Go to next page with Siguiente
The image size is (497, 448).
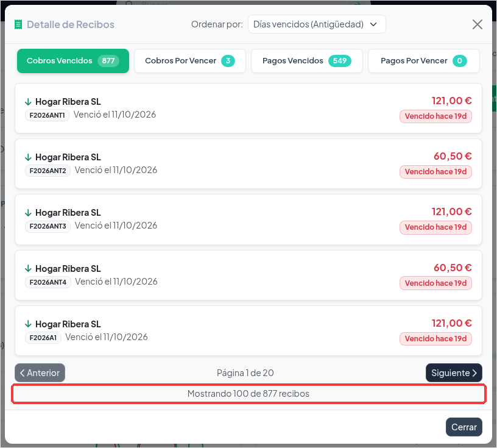[454, 373]
